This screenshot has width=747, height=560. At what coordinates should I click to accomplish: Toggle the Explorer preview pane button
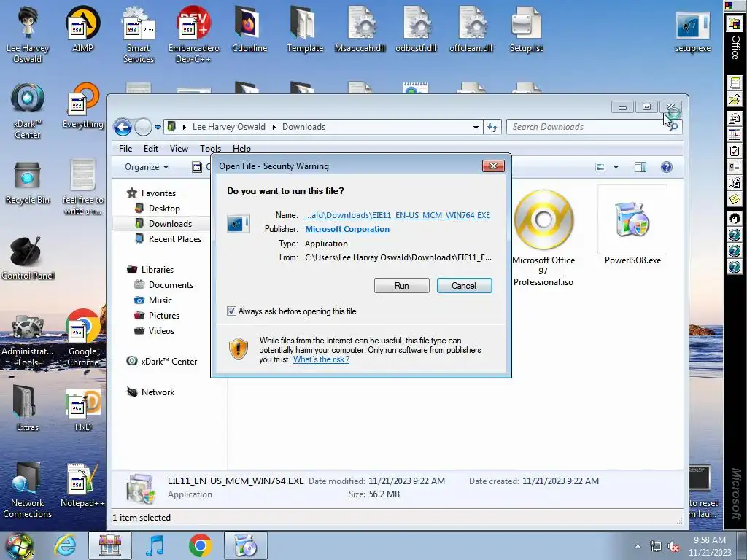[x=640, y=167]
